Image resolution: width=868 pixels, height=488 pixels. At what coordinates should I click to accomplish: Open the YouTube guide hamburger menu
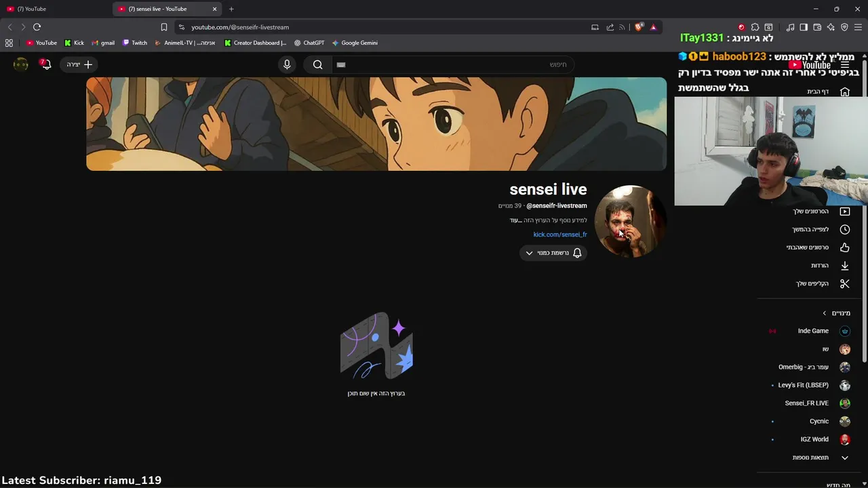pyautogui.click(x=845, y=65)
